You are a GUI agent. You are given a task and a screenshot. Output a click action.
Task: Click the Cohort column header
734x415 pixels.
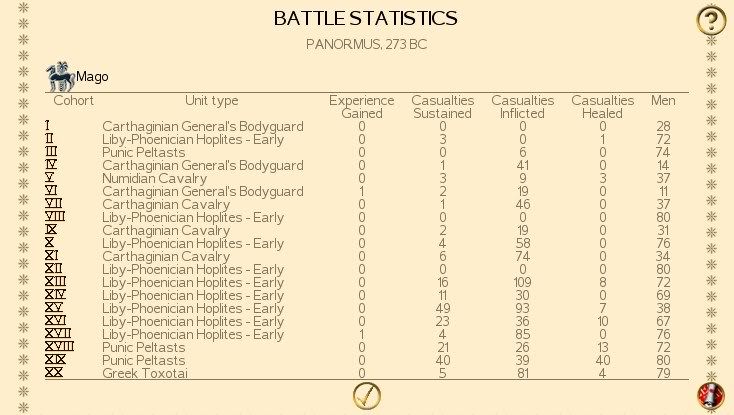pos(73,101)
